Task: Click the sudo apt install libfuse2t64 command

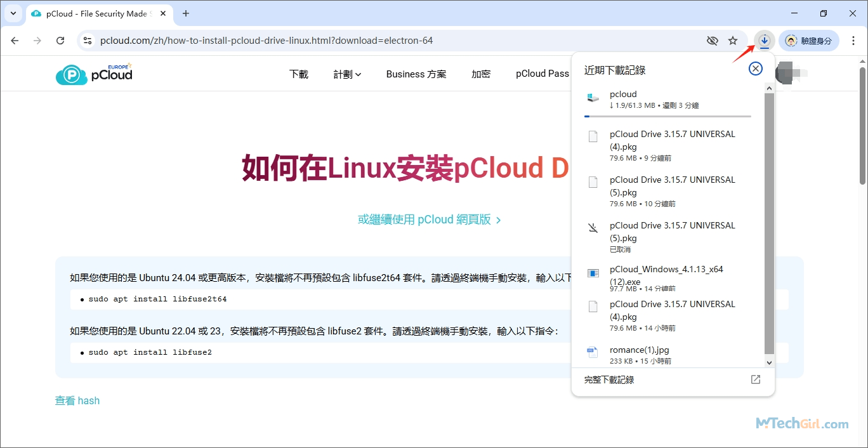Action: [157, 299]
